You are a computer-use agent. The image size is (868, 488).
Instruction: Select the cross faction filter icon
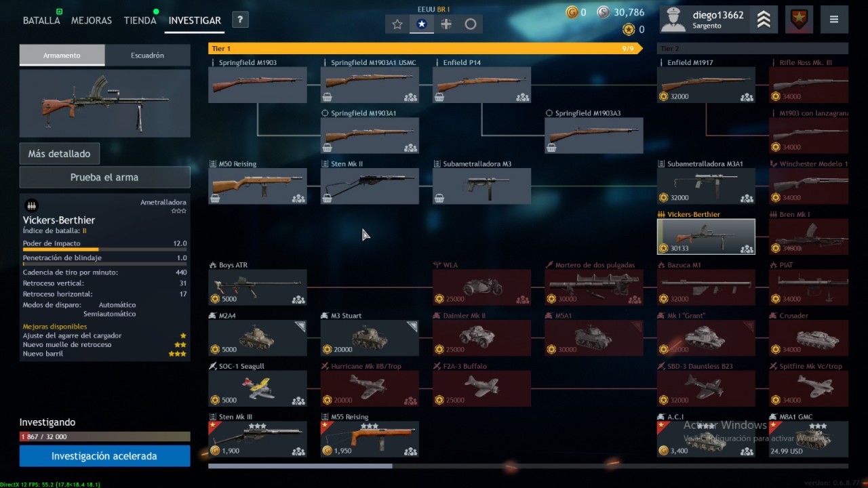(x=446, y=24)
